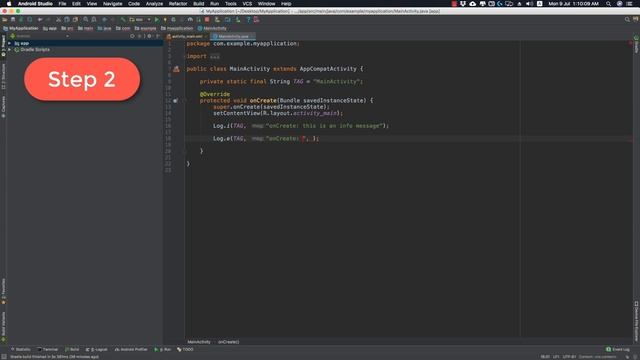Click onCreate() breadcrumb at editor bottom

229,342
